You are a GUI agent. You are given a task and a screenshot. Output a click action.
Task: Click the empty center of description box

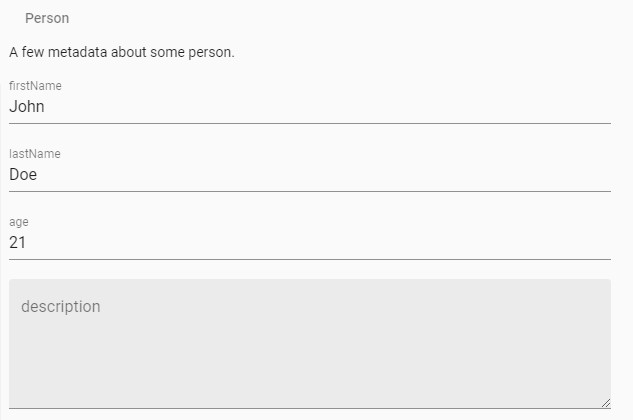[x=310, y=345]
